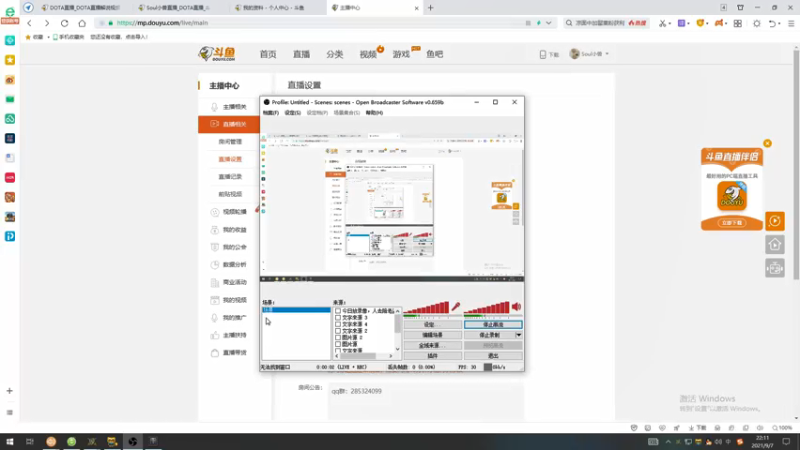This screenshot has height=450, width=800.
Task: Open the Douyu logo home link
Action: [217, 54]
